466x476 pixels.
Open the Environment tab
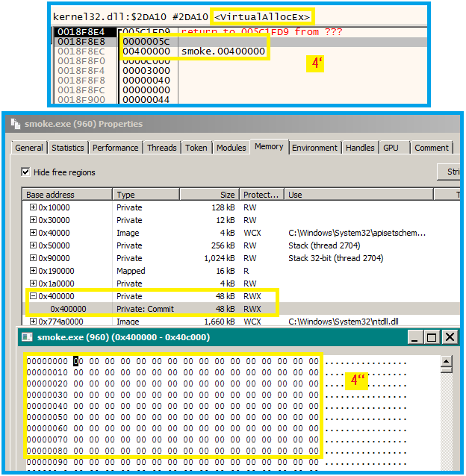point(314,148)
